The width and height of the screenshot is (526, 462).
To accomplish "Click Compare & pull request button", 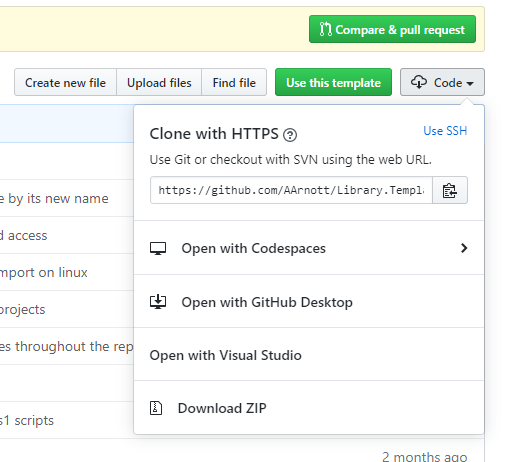I will tap(392, 29).
